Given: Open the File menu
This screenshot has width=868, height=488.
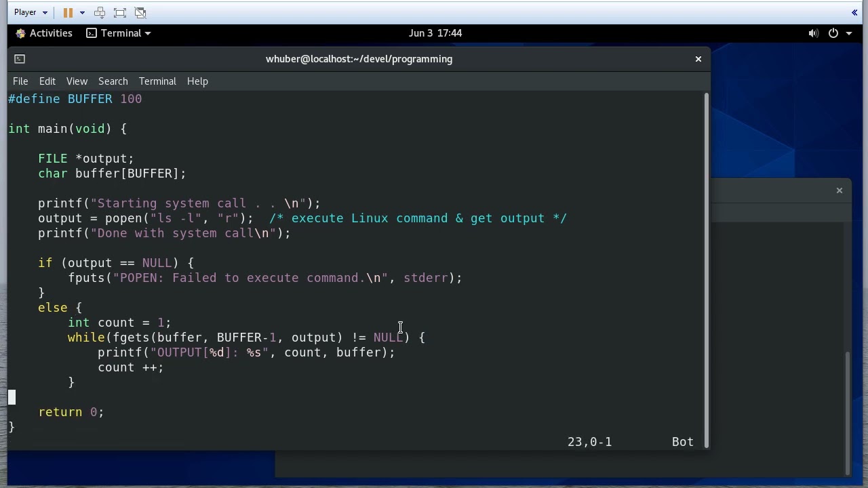Looking at the screenshot, I should tap(20, 81).
